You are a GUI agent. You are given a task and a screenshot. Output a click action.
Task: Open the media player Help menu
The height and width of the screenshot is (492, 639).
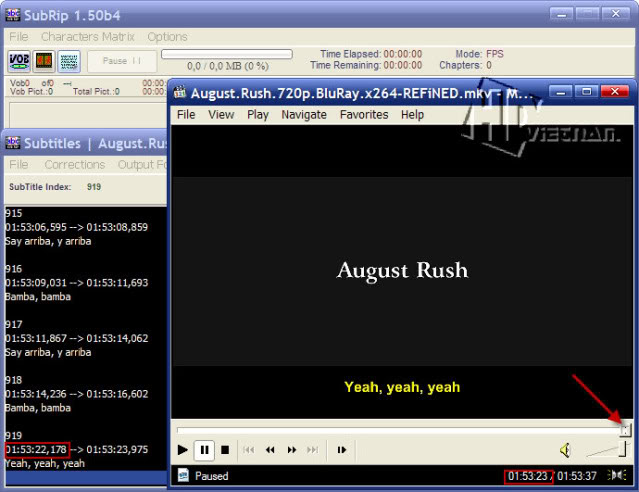click(412, 115)
